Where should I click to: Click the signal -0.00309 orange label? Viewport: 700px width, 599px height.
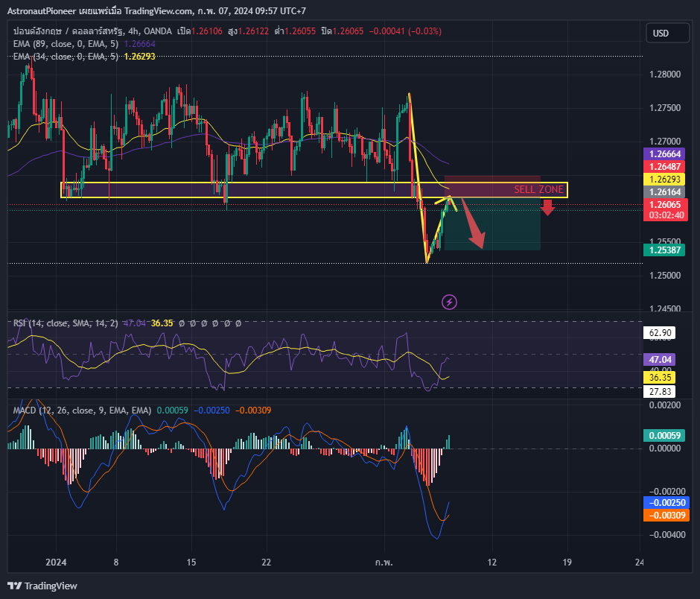[666, 515]
